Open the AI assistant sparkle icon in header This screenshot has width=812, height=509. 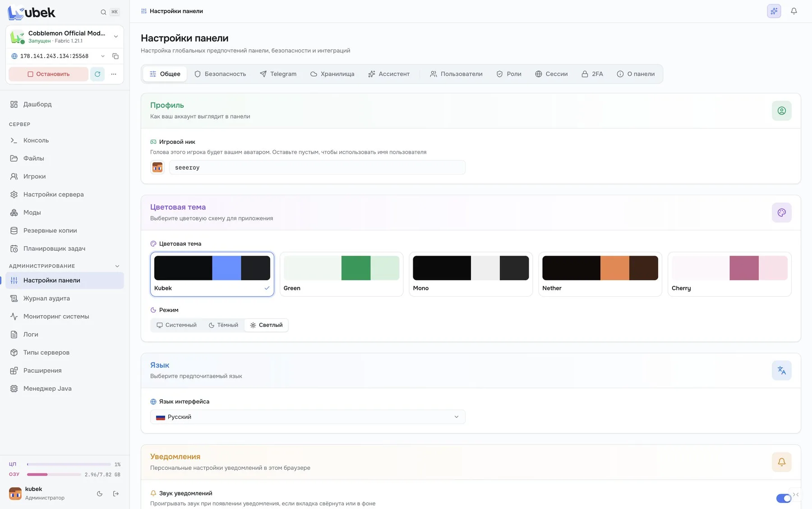click(774, 11)
